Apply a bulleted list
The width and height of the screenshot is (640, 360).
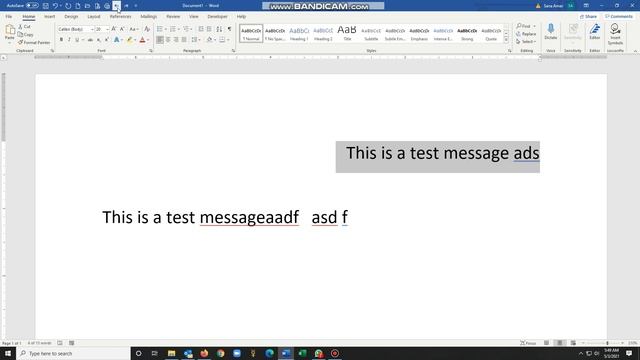click(x=160, y=29)
